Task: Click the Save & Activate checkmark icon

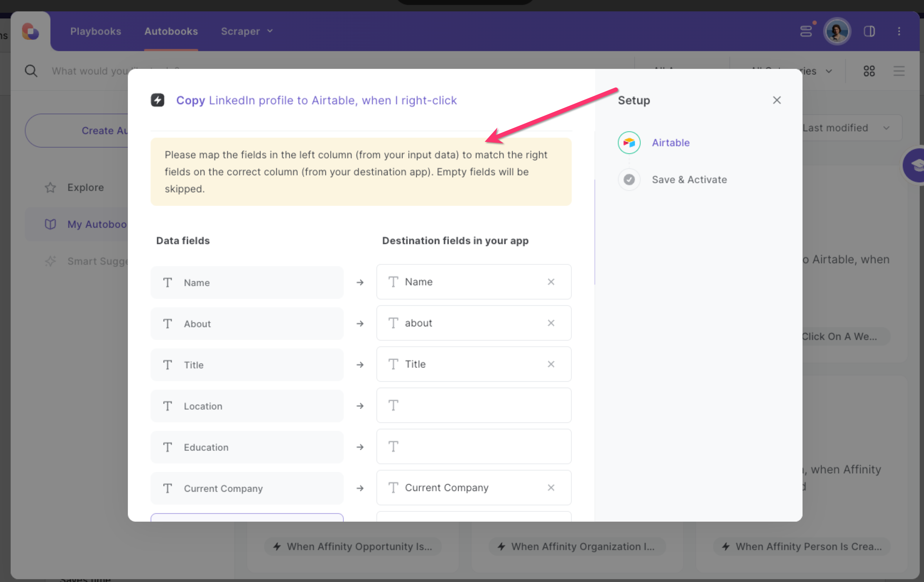Action: point(629,180)
